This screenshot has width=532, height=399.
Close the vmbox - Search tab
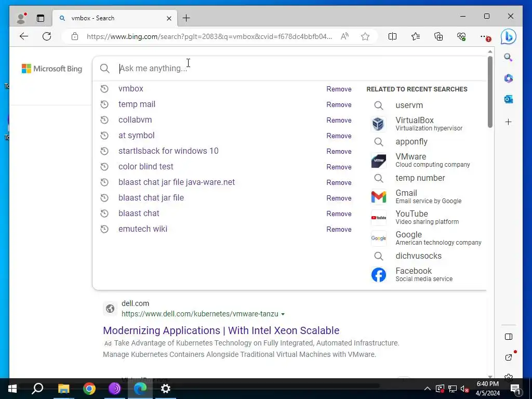(169, 18)
